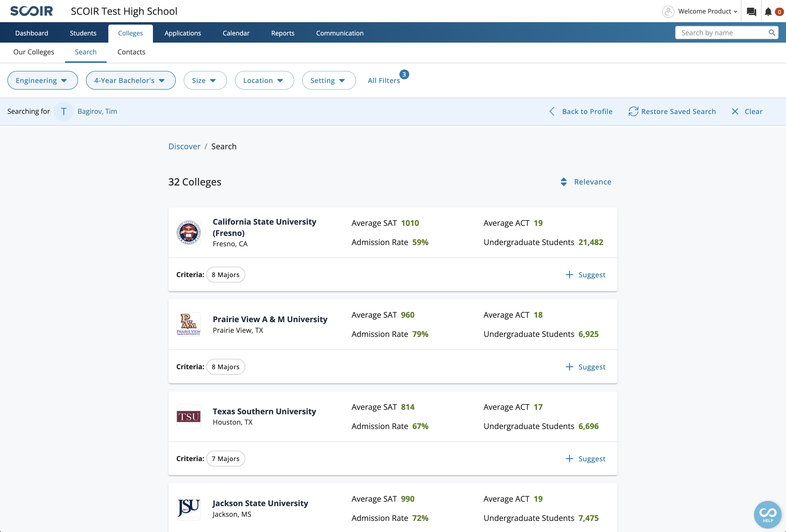This screenshot has height=532, width=786.
Task: Open Jackson State University title
Action: [x=261, y=503]
